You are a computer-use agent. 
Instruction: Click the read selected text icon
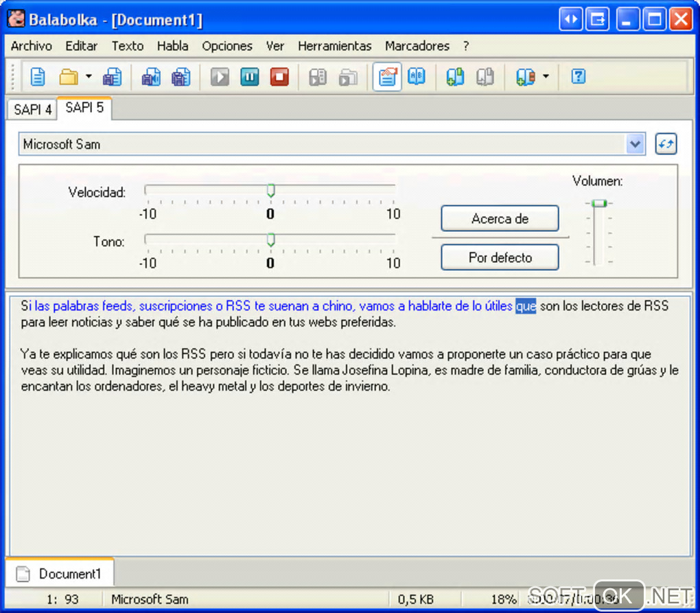[318, 78]
